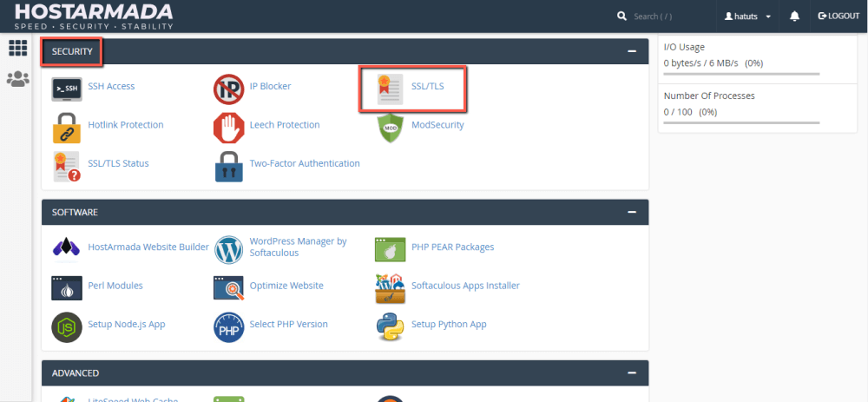Click Softaculous Apps Installer link
Image resolution: width=868 pixels, height=402 pixels.
[465, 286]
